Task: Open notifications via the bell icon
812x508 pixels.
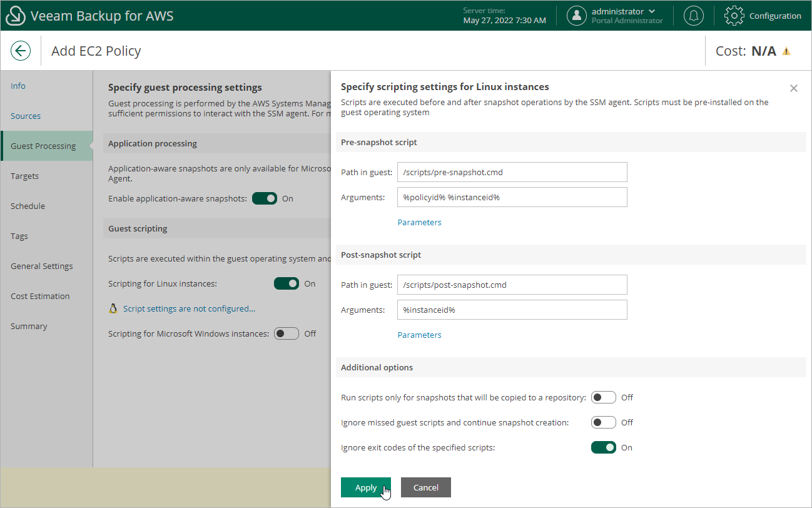Action: [693, 16]
